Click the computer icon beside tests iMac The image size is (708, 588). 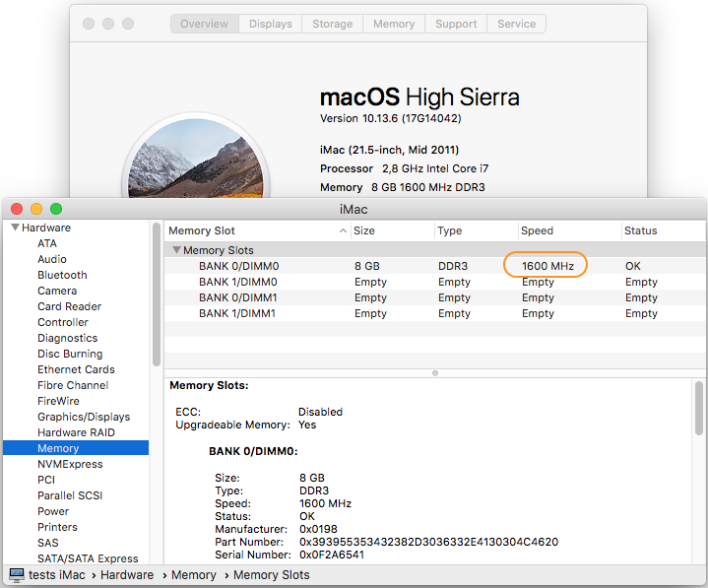tap(17, 574)
